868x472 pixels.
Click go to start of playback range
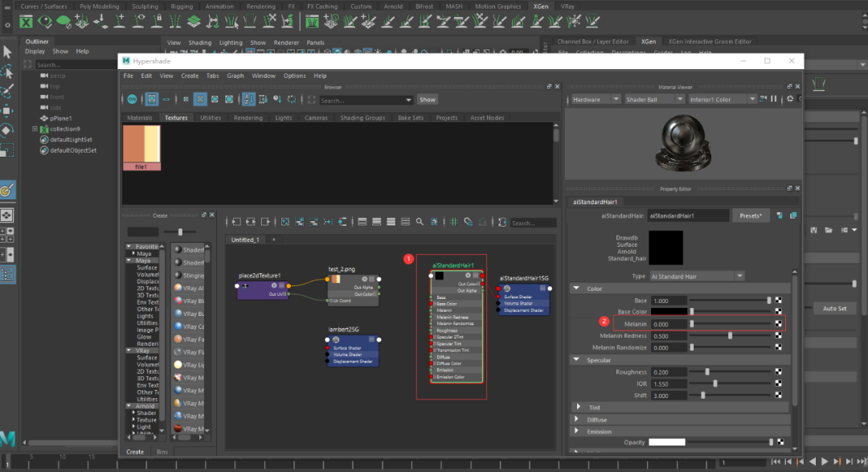pyautogui.click(x=776, y=462)
